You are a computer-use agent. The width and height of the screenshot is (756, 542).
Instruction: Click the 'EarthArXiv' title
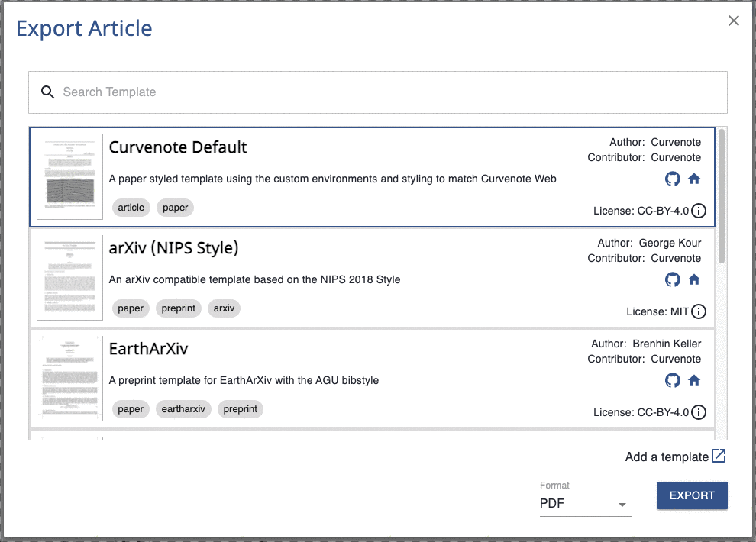(148, 348)
